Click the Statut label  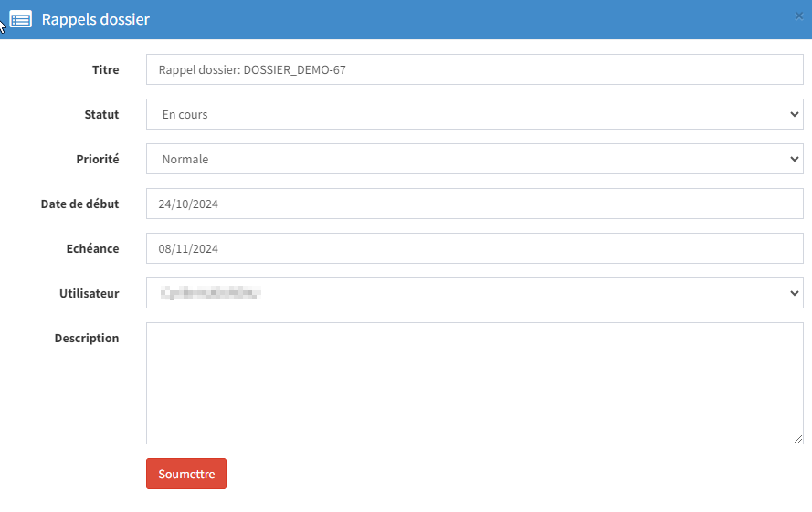pos(101,114)
